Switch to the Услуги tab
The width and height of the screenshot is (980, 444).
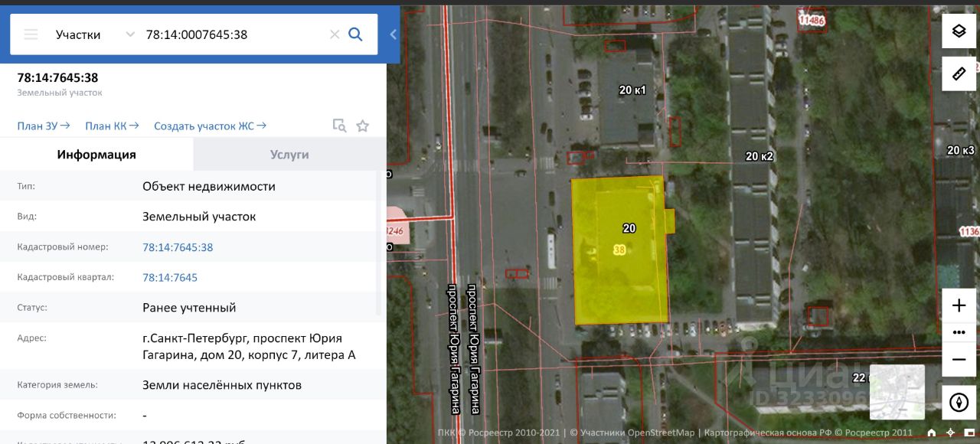tap(289, 155)
